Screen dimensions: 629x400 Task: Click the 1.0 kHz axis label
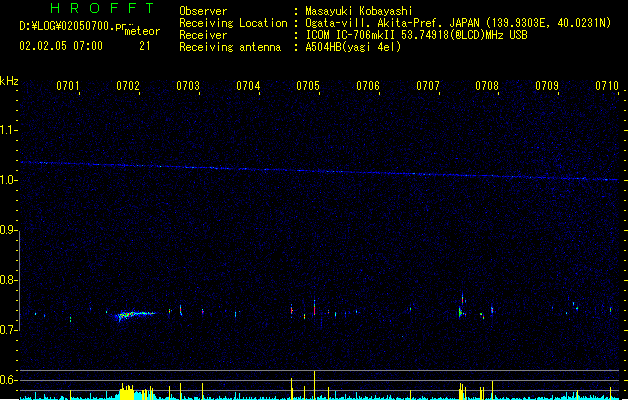pyautogui.click(x=8, y=180)
